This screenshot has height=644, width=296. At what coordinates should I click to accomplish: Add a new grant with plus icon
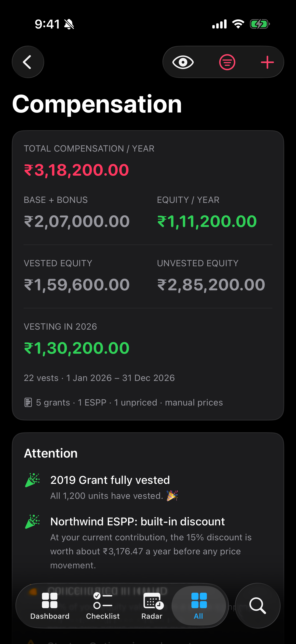(267, 62)
